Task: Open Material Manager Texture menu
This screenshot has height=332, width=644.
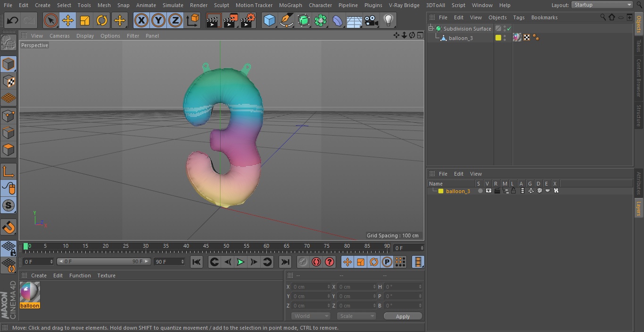Action: coord(107,275)
